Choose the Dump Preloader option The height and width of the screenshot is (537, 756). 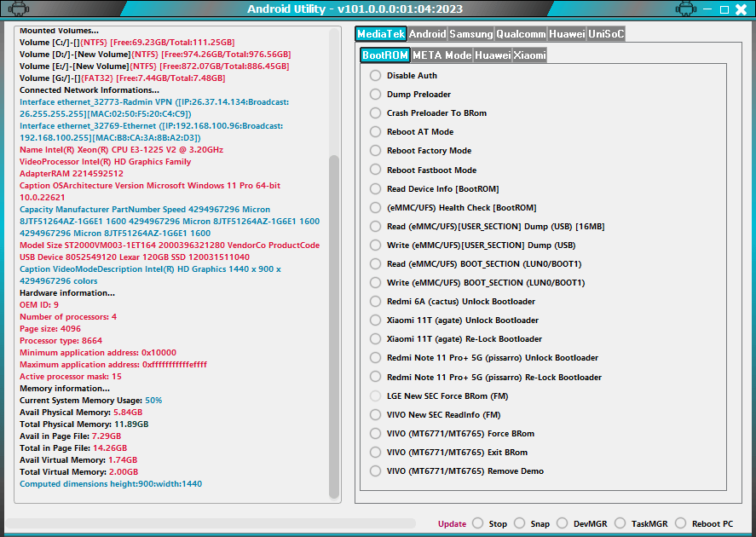pos(375,94)
